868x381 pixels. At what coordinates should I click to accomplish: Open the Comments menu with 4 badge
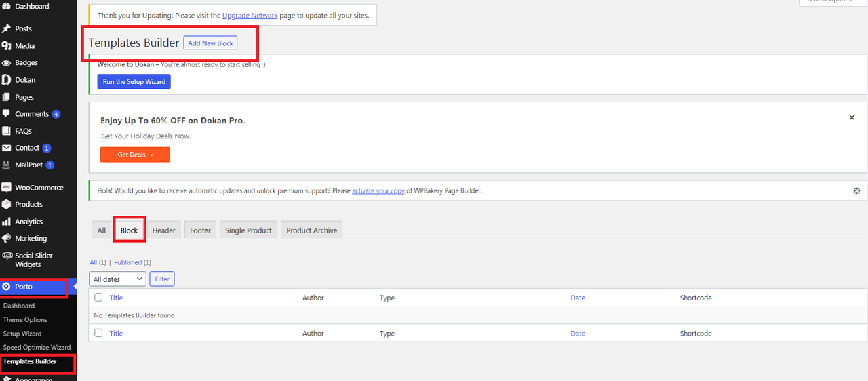39,114
